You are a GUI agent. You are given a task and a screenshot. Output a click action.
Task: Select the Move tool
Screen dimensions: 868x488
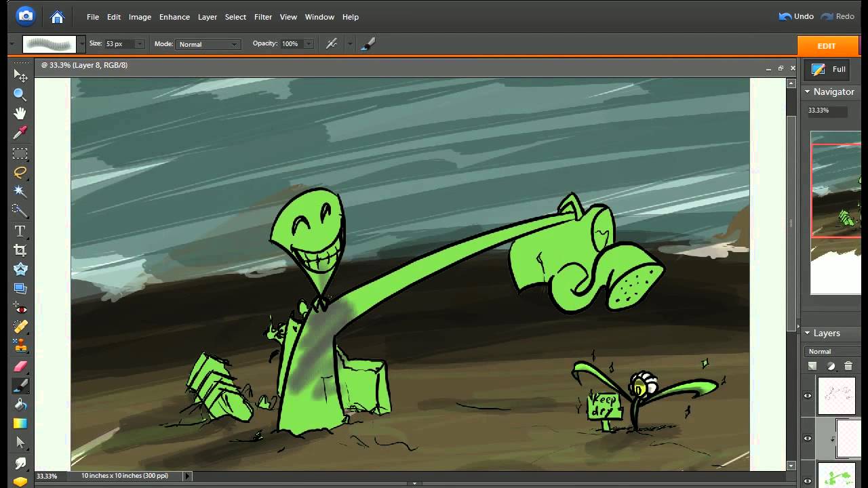point(20,75)
